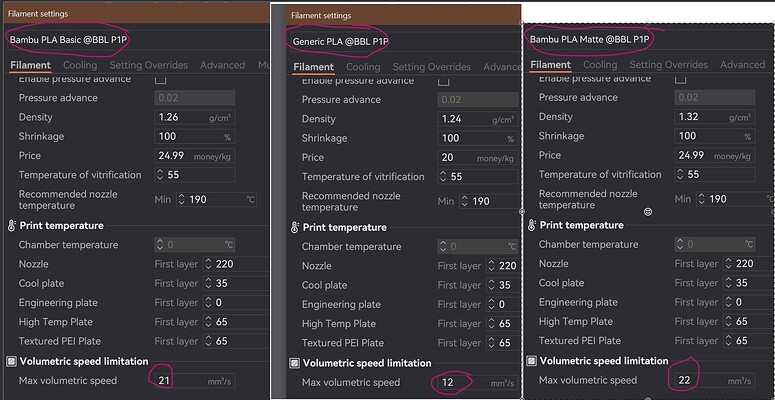Open the Filament tab in Bambu PLA Matte panel
The width and height of the screenshot is (775, 400).
551,65
